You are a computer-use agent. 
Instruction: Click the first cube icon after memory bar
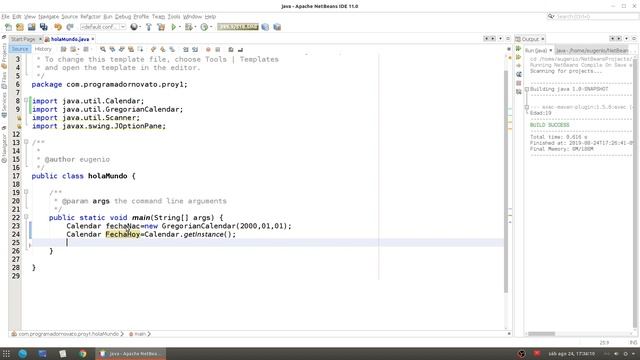point(265,27)
